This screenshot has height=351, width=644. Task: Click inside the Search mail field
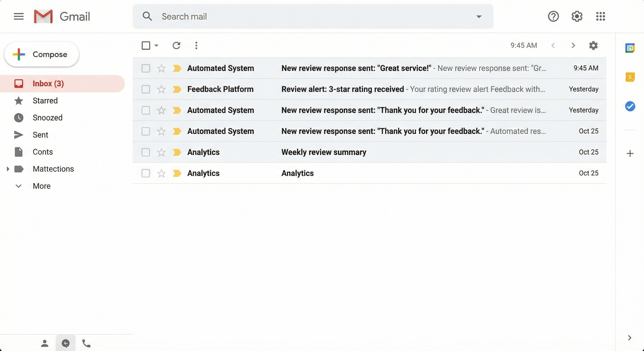tap(275, 16)
